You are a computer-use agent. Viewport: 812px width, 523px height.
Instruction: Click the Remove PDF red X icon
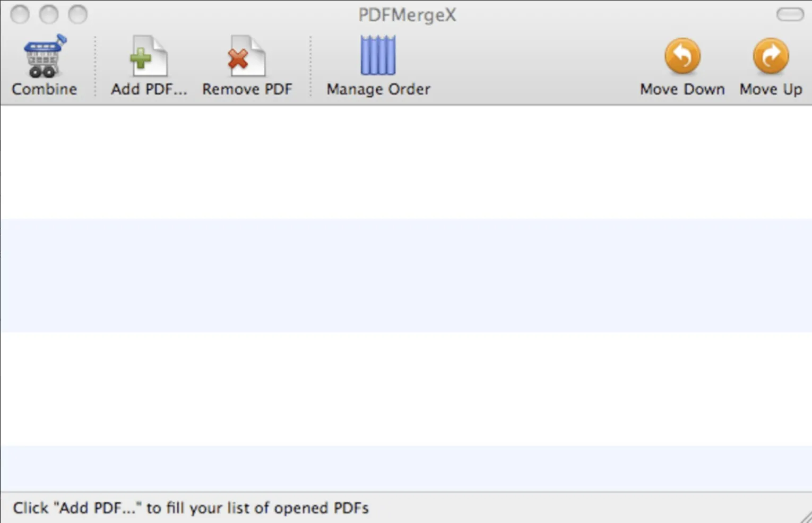click(x=247, y=56)
